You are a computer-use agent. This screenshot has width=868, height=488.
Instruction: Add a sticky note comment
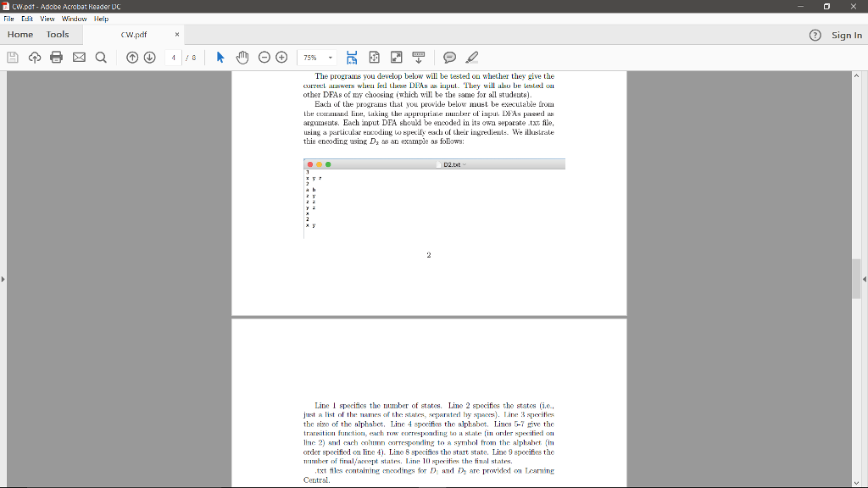click(x=449, y=57)
